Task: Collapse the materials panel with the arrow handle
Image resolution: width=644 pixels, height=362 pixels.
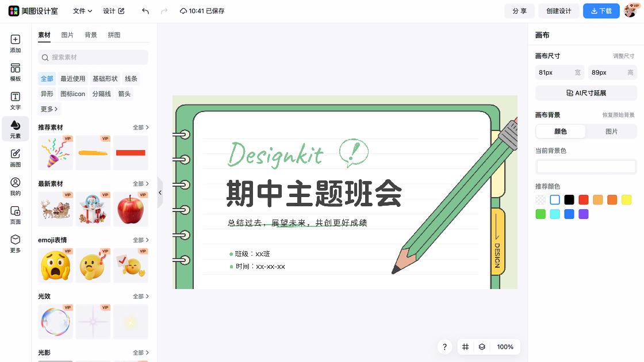Action: point(160,192)
